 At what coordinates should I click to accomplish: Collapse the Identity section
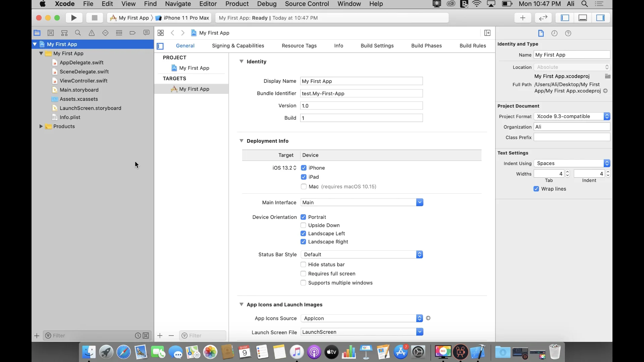[241, 61]
